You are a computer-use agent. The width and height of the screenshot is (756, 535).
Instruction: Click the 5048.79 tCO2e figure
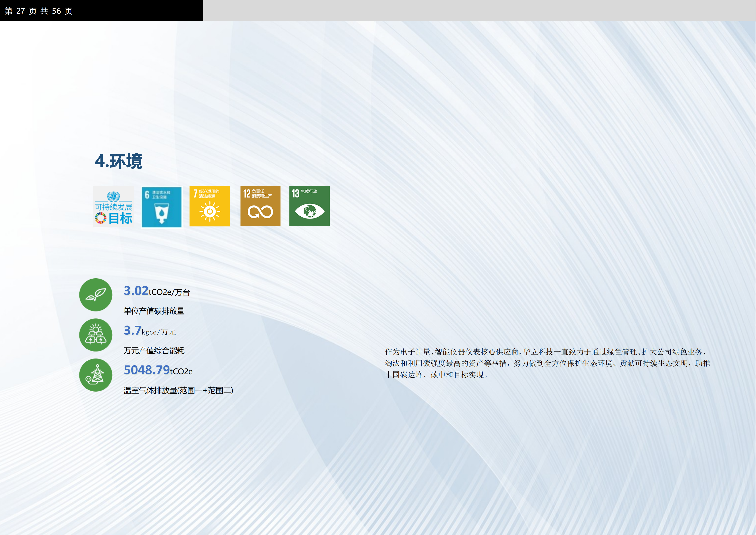158,370
